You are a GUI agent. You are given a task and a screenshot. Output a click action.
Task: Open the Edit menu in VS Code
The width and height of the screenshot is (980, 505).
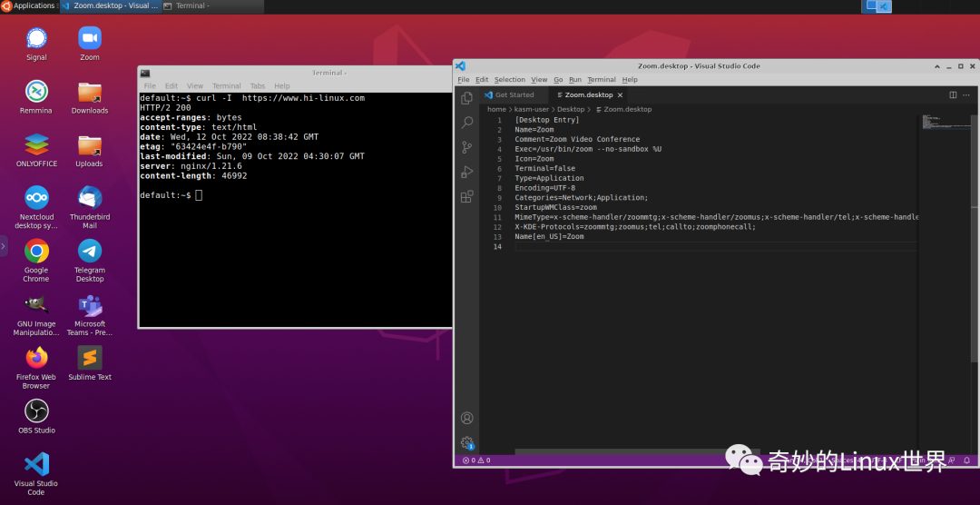[482, 79]
